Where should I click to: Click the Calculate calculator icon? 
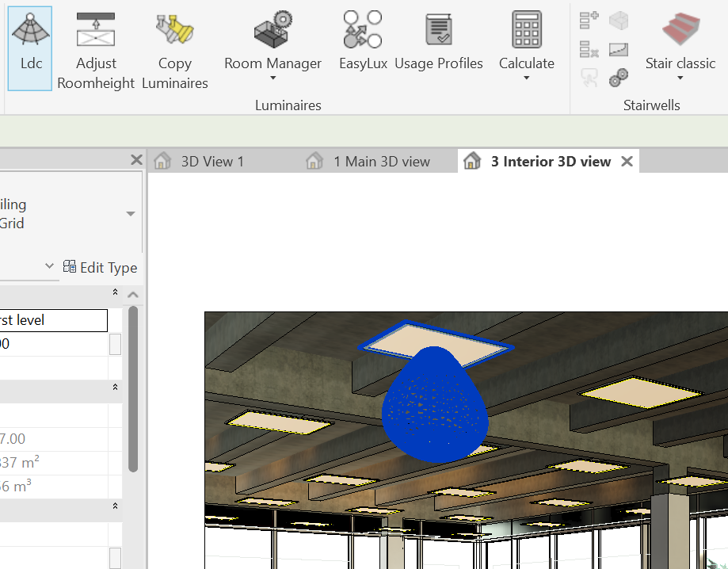tap(526, 33)
